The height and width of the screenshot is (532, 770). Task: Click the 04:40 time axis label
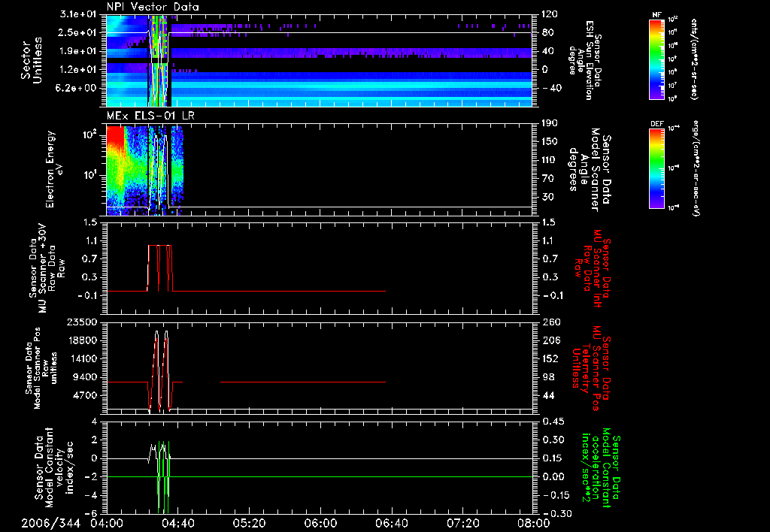click(177, 523)
